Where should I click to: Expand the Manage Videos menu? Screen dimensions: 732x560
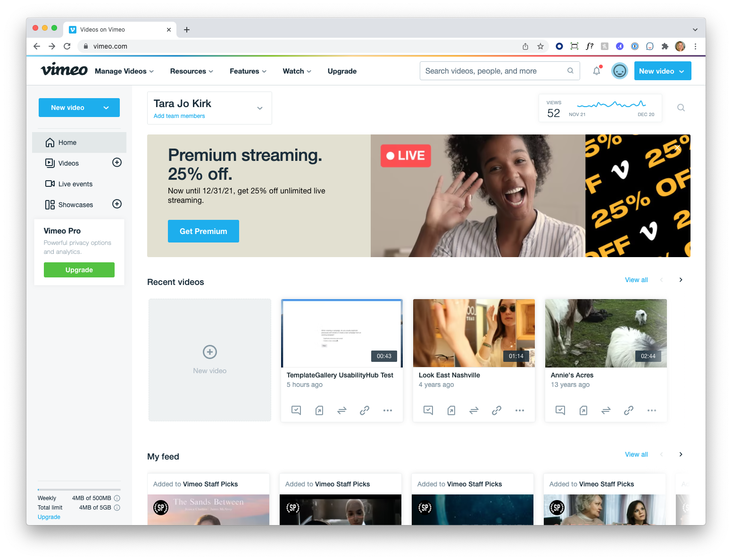[125, 71]
